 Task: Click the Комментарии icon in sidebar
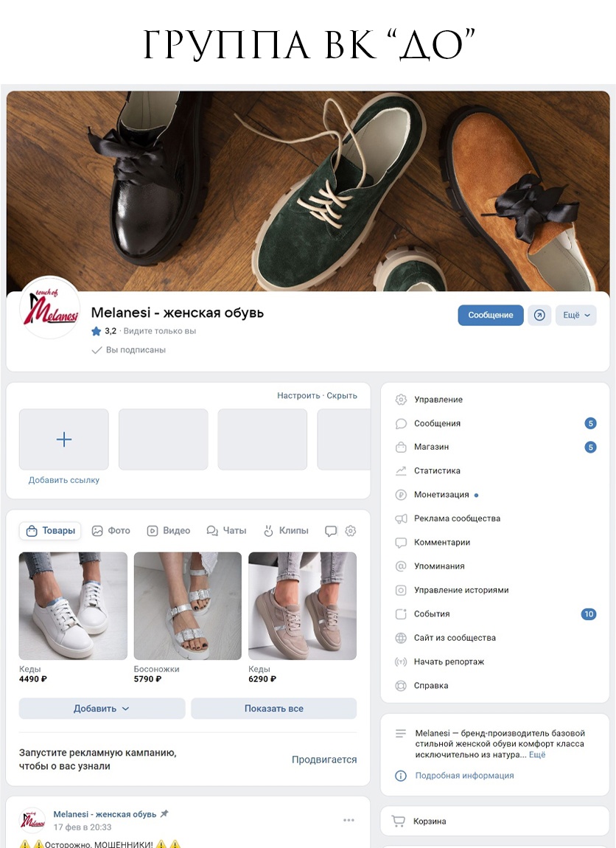click(x=401, y=543)
